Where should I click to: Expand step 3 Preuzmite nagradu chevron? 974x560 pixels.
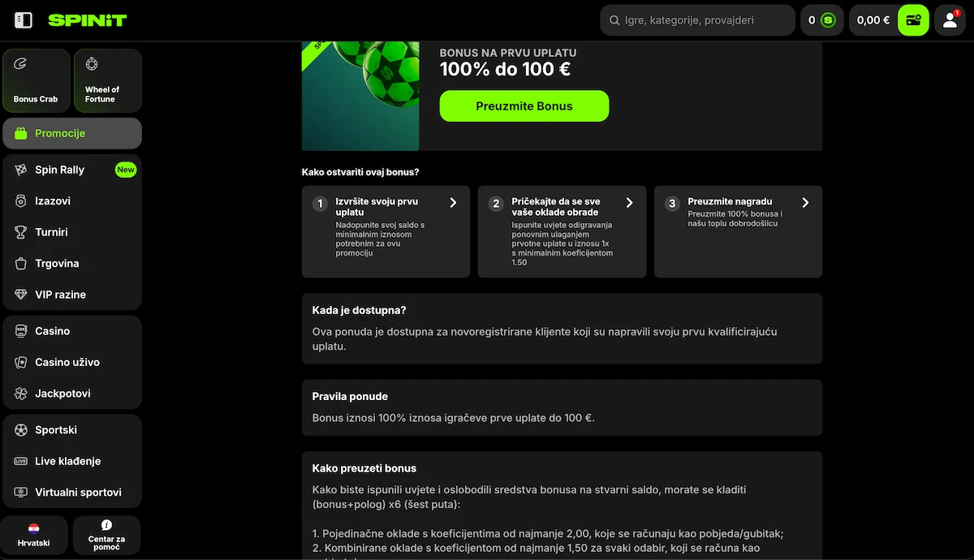click(x=805, y=203)
